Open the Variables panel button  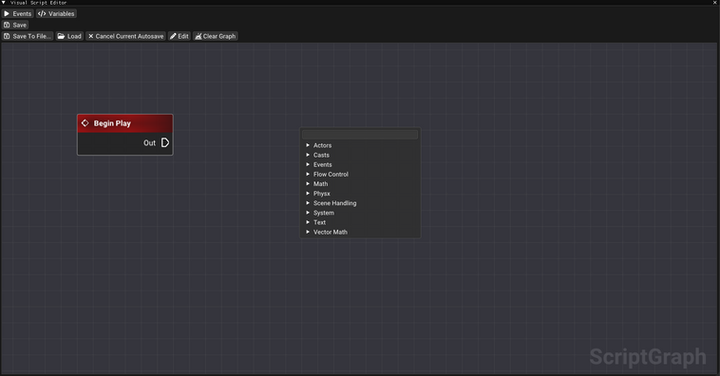point(56,14)
